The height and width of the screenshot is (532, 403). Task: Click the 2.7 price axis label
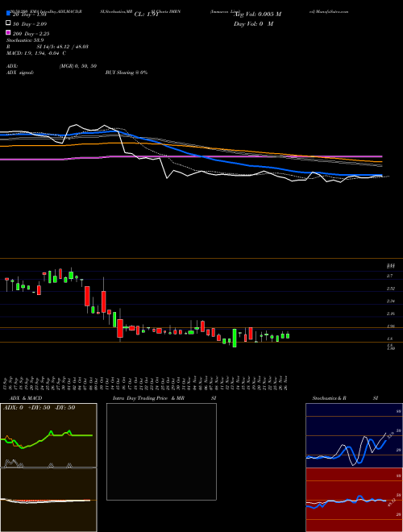(389, 276)
